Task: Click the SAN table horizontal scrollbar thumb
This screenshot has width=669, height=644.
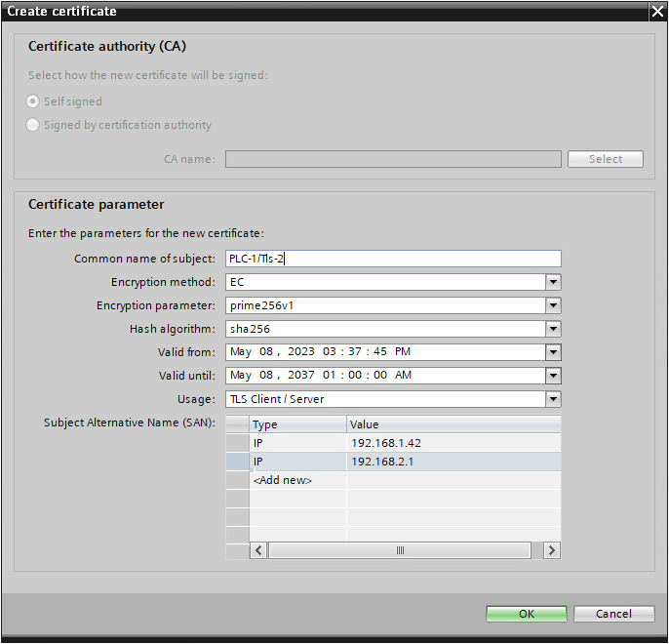Action: [x=400, y=550]
